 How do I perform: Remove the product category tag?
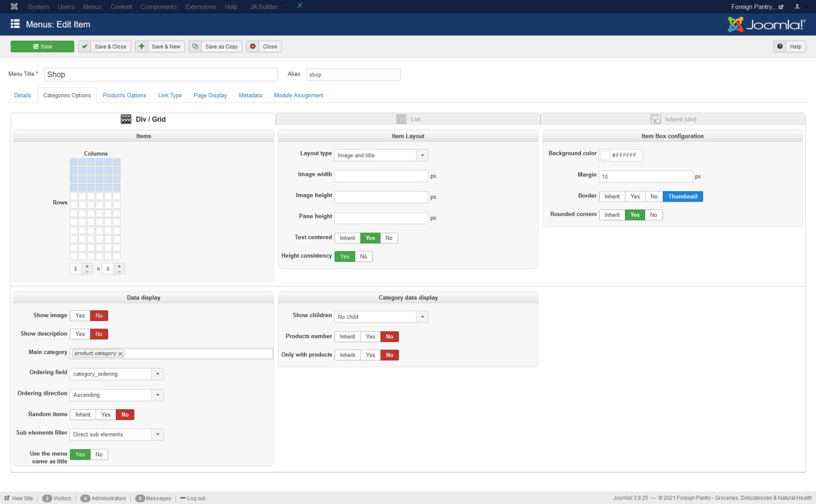(x=121, y=354)
